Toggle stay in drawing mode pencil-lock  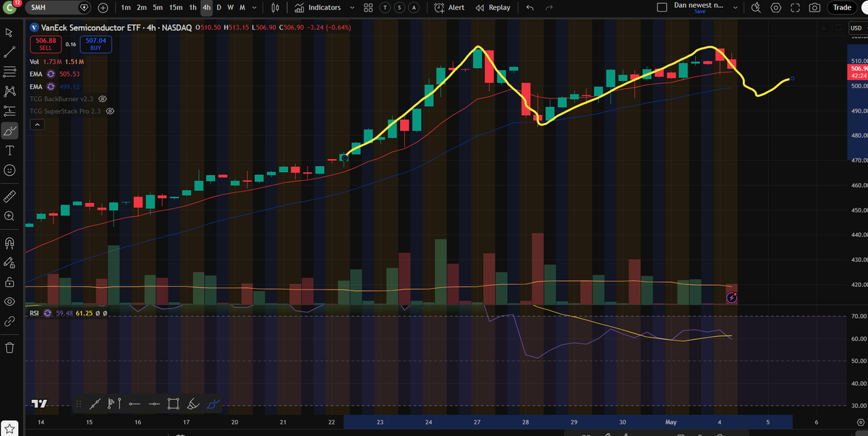(x=9, y=262)
